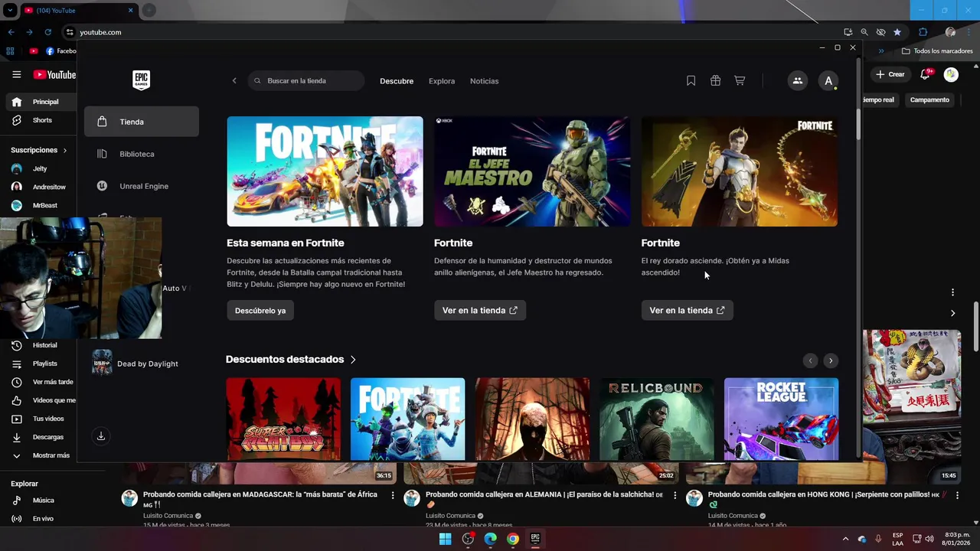The image size is (980, 551).
Task: Open the HONG KONG street food video title
Action: 828,499
